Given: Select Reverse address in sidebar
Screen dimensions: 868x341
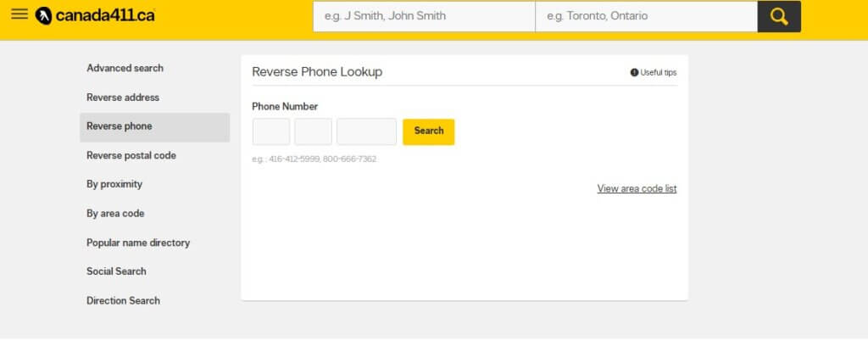Looking at the screenshot, I should pos(123,98).
